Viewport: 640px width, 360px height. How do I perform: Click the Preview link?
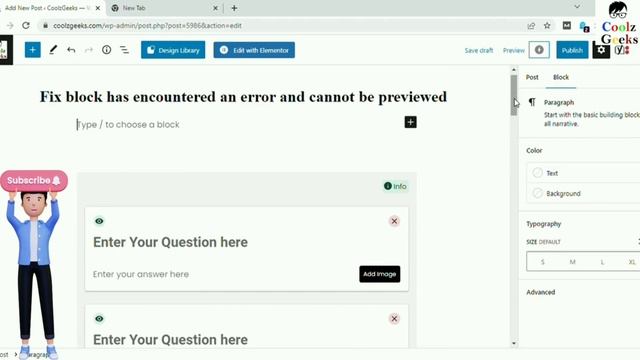[513, 50]
